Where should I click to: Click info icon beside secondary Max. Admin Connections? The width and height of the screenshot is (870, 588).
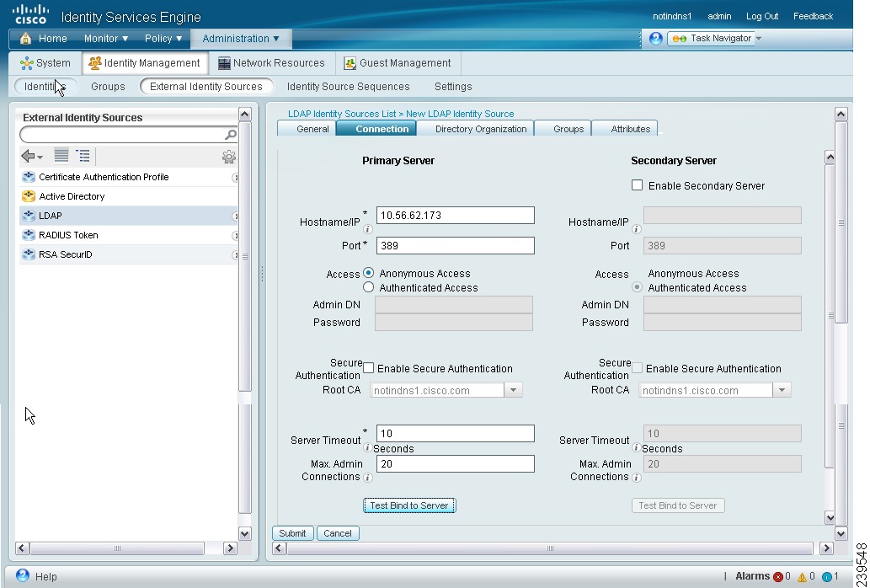tap(637, 477)
